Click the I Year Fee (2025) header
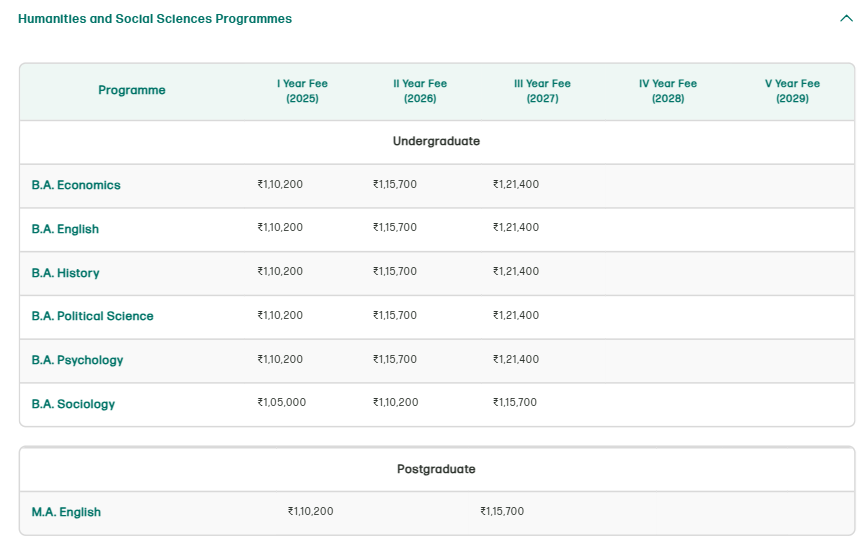Viewport: 868px width, 546px height. [302, 91]
